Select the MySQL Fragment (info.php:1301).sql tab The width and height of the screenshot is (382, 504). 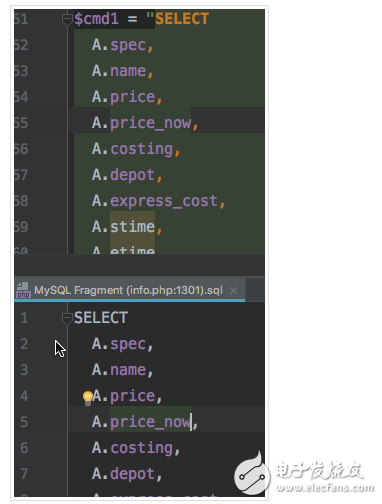129,290
